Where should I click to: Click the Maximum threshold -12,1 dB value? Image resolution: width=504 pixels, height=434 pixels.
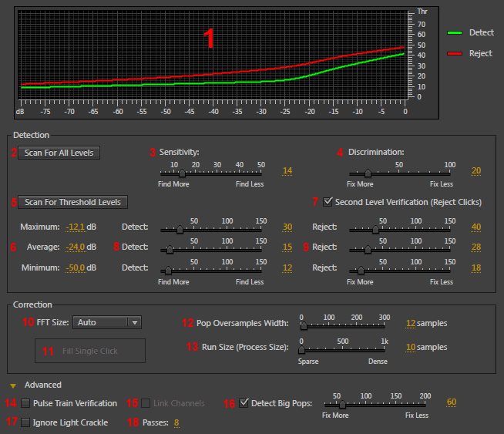[x=75, y=227]
